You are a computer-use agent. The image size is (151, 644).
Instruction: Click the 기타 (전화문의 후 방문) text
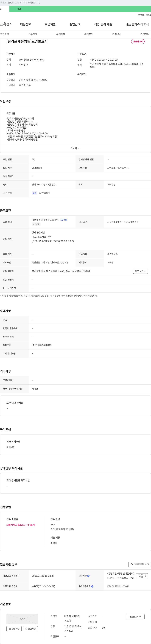point(62,529)
